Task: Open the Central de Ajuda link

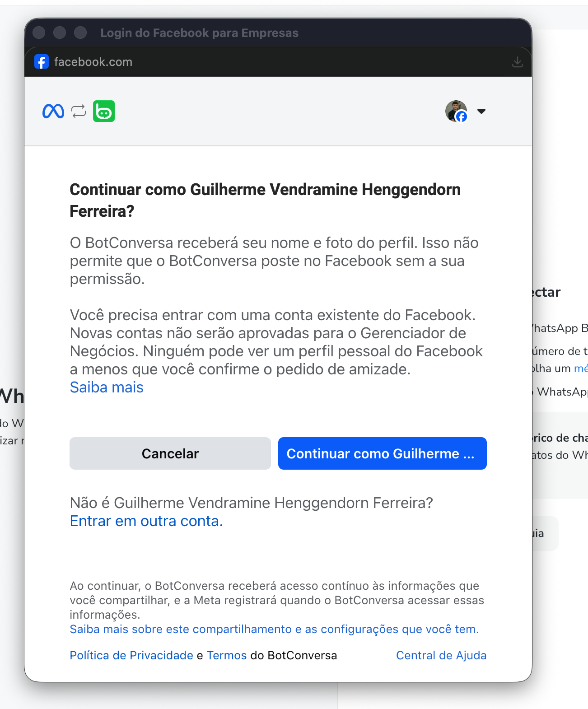Action: pos(441,655)
